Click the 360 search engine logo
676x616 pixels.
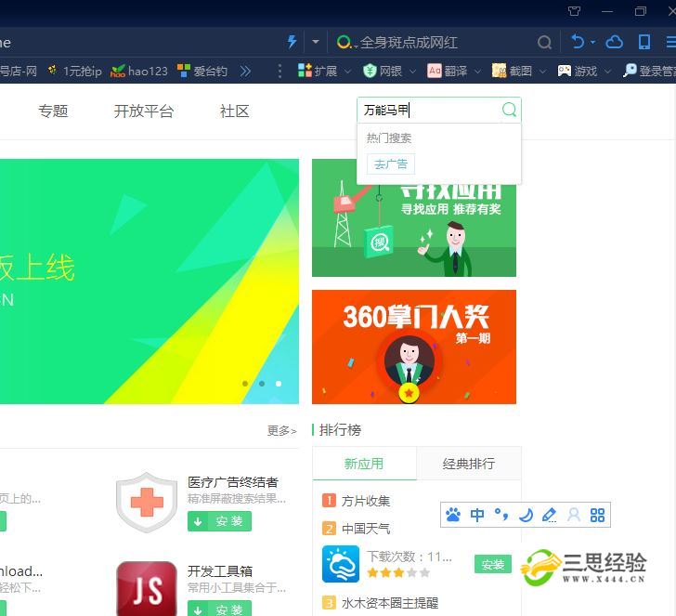[x=344, y=43]
